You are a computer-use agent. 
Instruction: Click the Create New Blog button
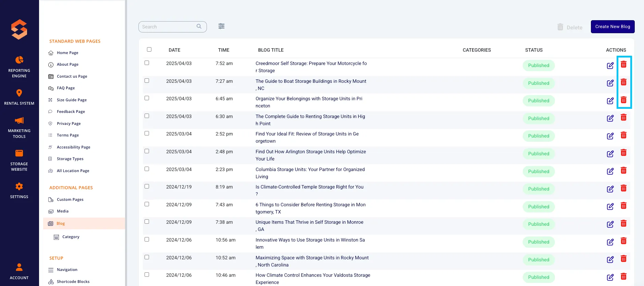click(612, 27)
